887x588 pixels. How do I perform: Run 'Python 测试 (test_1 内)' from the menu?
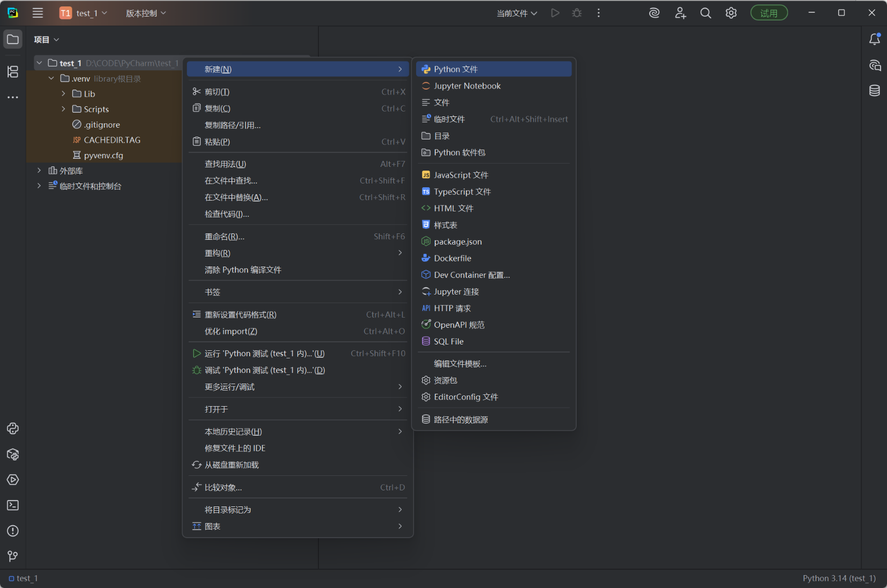tap(298, 354)
